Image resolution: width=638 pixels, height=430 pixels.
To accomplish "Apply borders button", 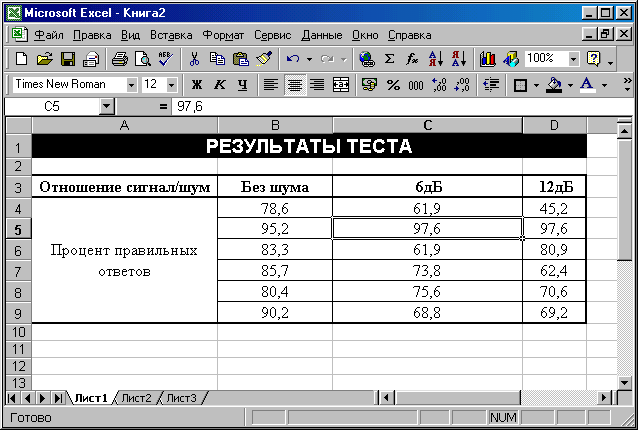I will 520,85.
